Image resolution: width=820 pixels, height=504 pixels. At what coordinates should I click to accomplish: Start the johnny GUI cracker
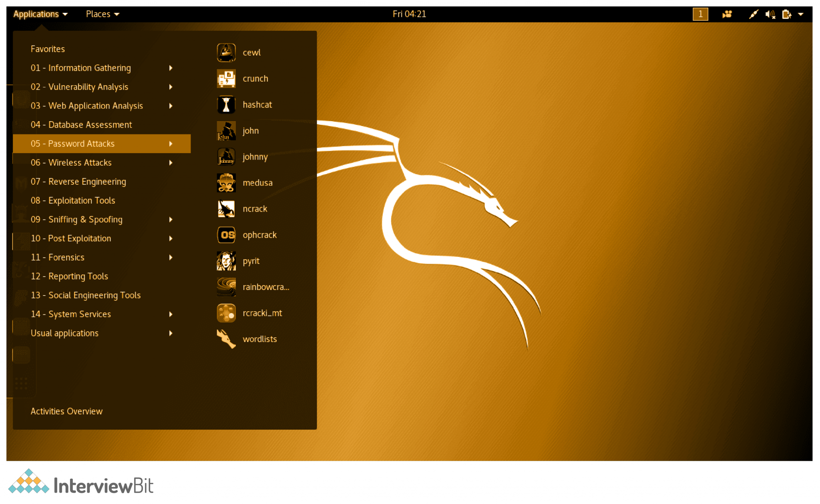255,157
